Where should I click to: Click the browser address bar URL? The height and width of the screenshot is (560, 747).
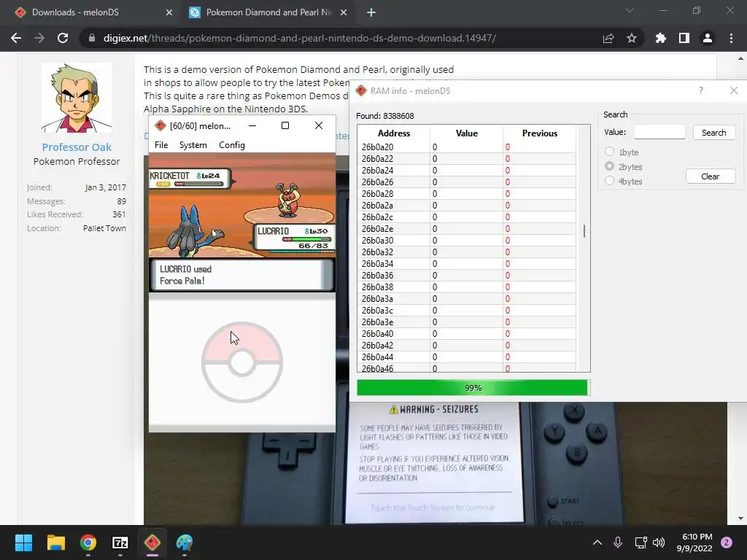pos(299,38)
